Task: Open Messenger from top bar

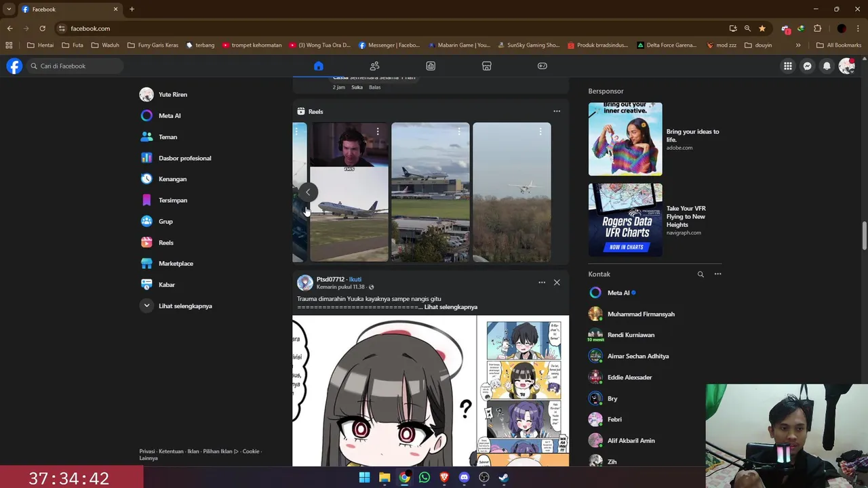Action: [807, 66]
